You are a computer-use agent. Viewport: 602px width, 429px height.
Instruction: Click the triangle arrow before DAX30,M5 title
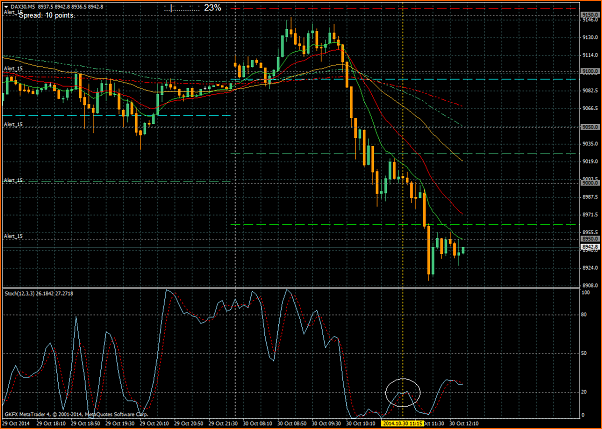(6, 7)
